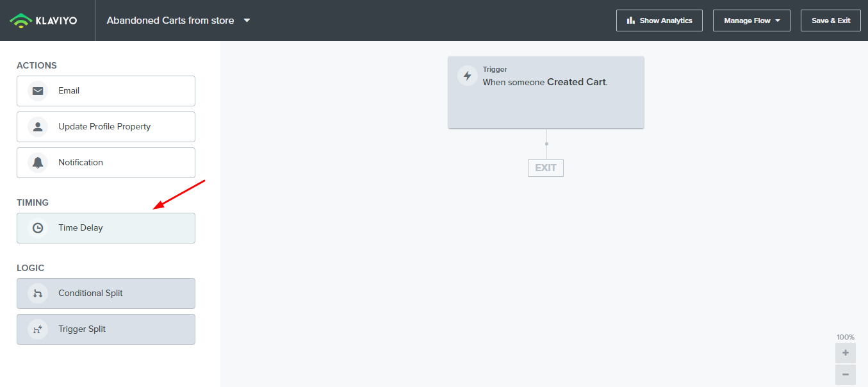Zoom out with the minus button
The height and width of the screenshot is (387, 868).
click(846, 375)
